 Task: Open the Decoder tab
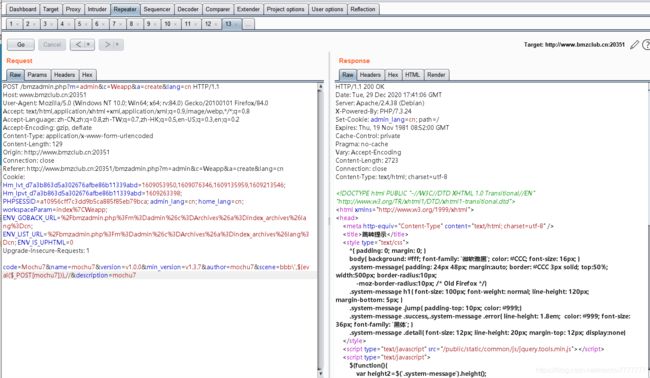pos(188,9)
